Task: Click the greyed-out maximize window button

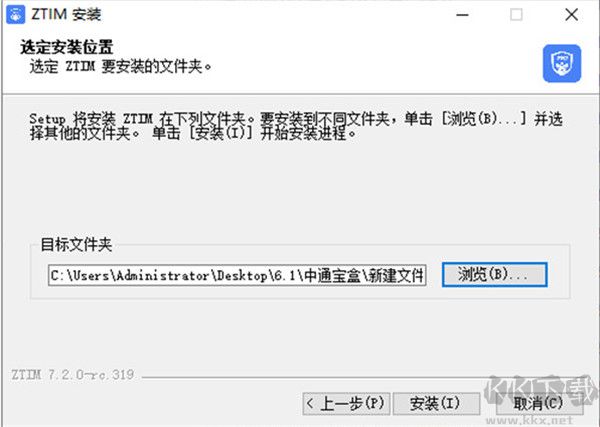Action: 516,15
